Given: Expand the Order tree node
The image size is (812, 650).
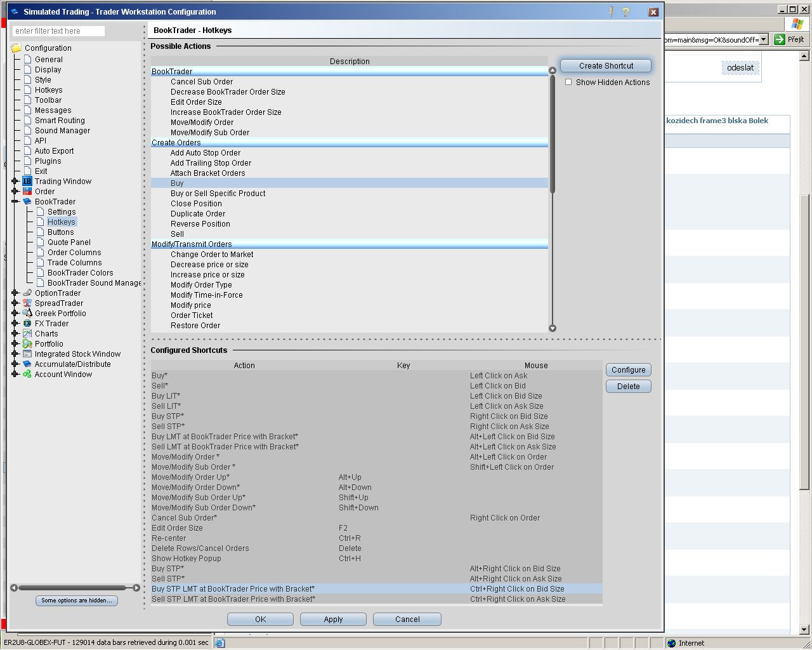Looking at the screenshot, I should coord(15,192).
